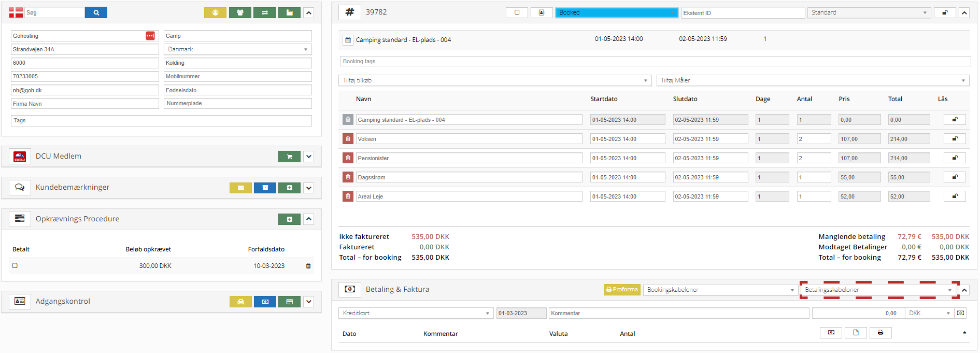Click the green swap arrows icon
This screenshot has height=353, width=980.
tap(265, 12)
